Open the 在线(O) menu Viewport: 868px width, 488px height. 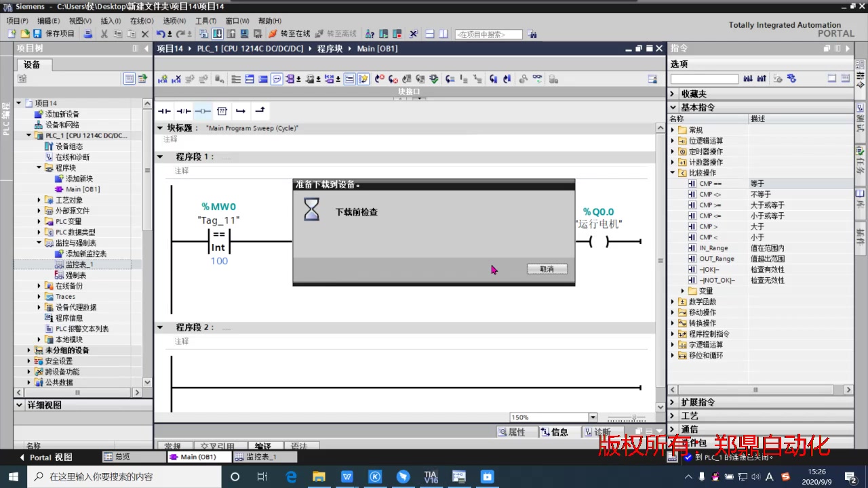click(x=142, y=21)
